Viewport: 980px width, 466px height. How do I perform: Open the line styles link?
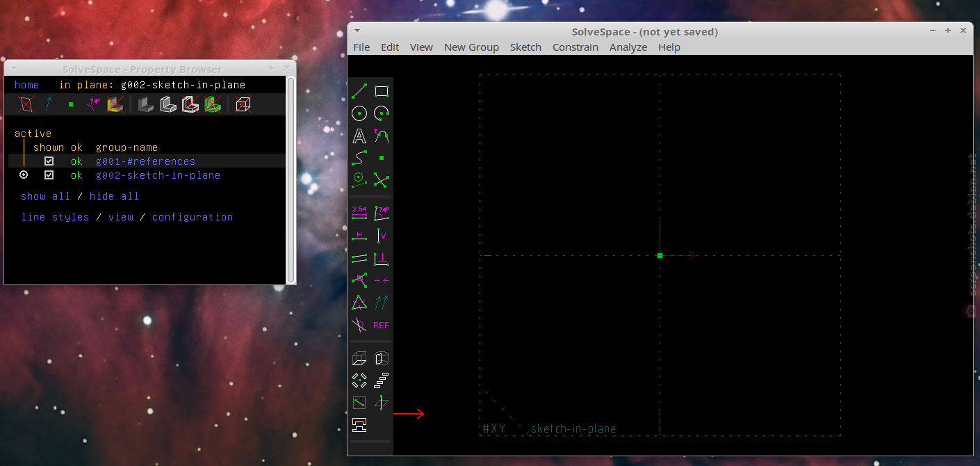[55, 217]
